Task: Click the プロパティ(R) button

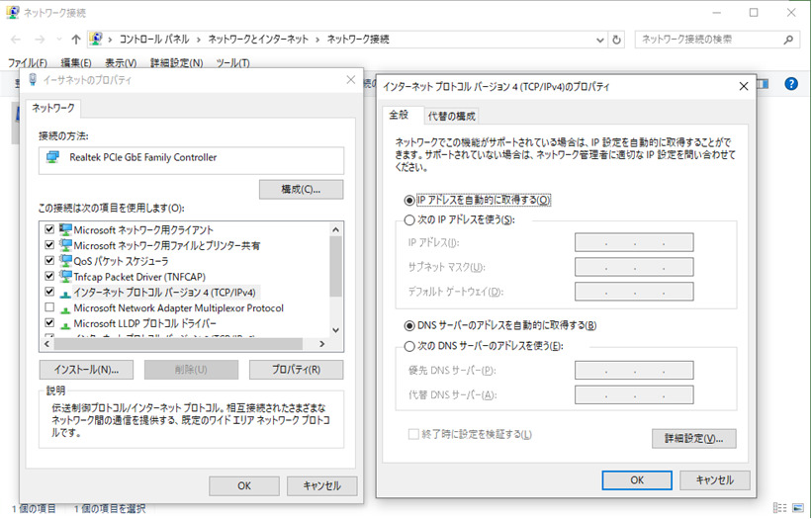Action: (296, 370)
